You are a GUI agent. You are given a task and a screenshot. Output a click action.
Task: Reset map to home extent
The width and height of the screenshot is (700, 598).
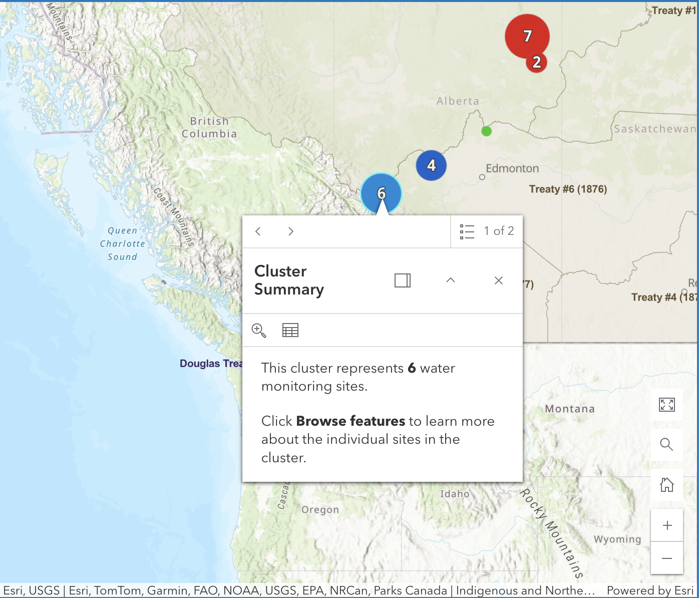[x=666, y=485]
